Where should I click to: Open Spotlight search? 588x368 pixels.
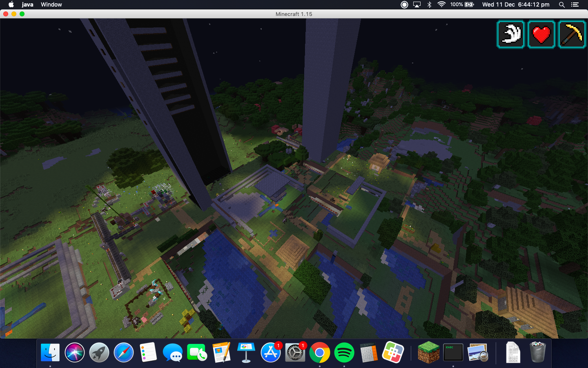click(x=562, y=4)
